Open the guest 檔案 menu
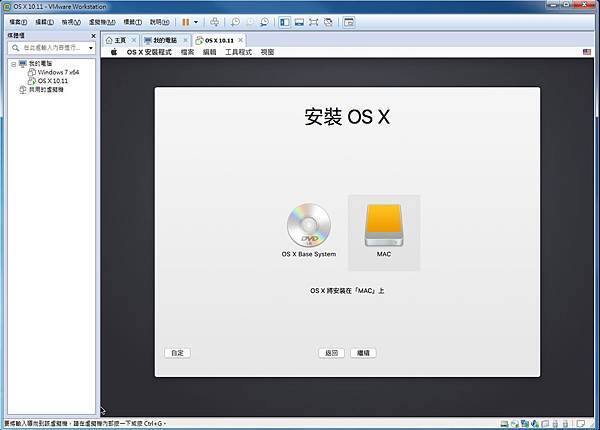The image size is (600, 430). [x=188, y=52]
